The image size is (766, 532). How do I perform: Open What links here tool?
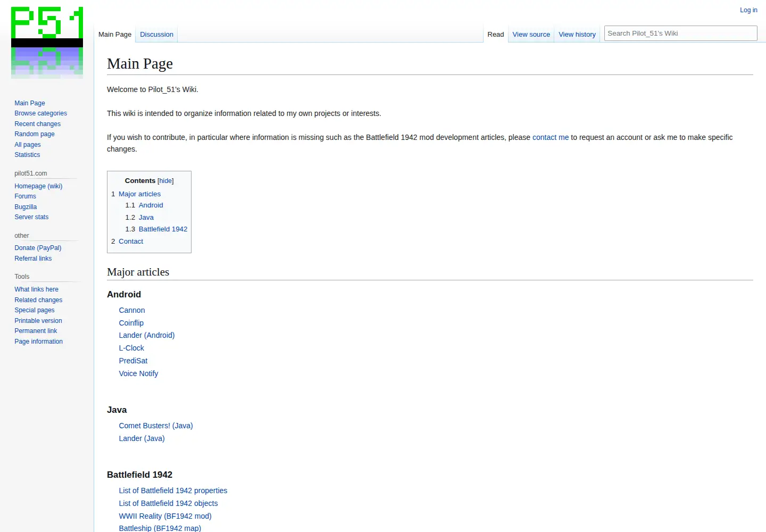pos(36,289)
